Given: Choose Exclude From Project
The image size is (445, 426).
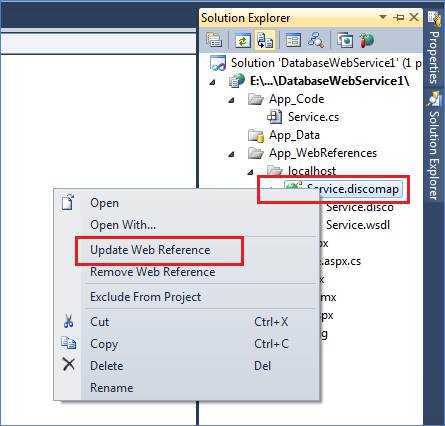Looking at the screenshot, I should point(145,297).
